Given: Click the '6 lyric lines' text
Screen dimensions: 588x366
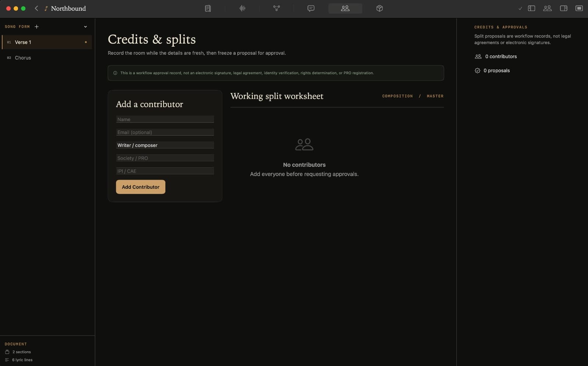Looking at the screenshot, I should 22,360.
